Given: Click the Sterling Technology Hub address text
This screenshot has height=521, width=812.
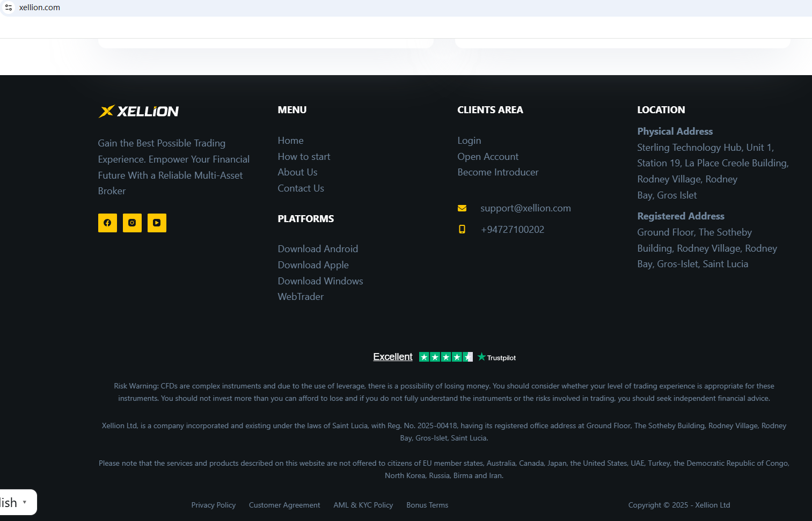Looking at the screenshot, I should pyautogui.click(x=713, y=171).
